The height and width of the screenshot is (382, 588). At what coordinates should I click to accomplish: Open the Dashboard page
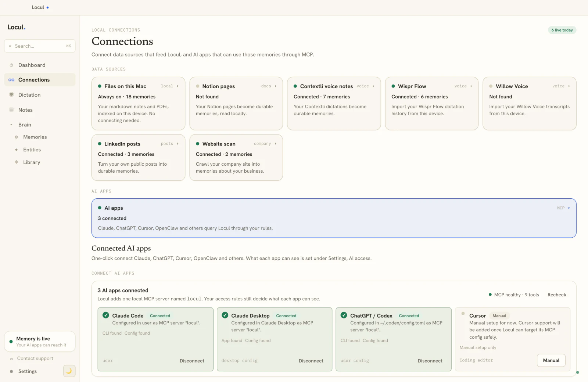pyautogui.click(x=40, y=65)
